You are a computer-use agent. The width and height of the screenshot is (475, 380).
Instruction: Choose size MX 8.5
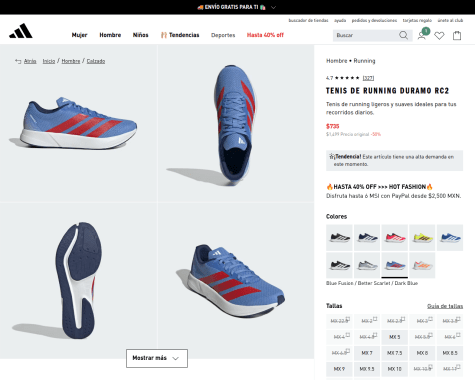[x=450, y=353]
